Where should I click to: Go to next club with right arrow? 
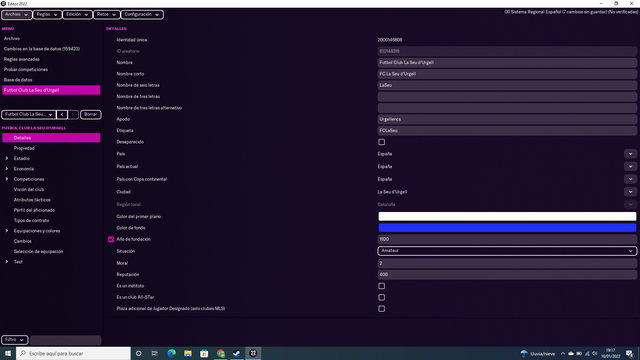point(73,115)
